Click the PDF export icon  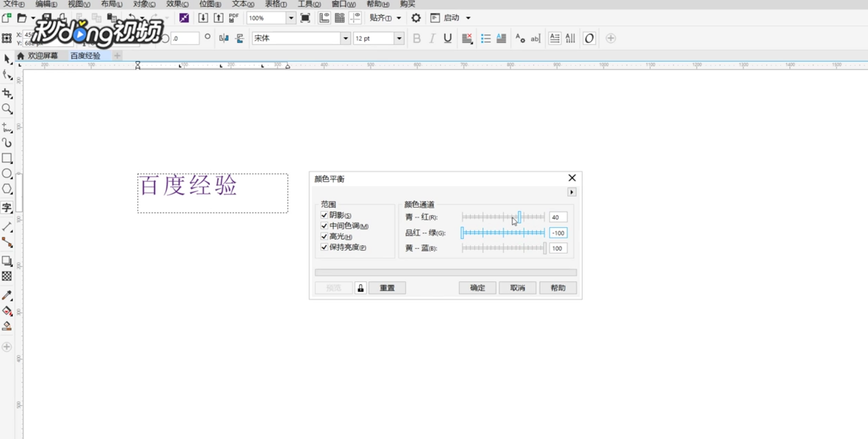[x=233, y=18]
